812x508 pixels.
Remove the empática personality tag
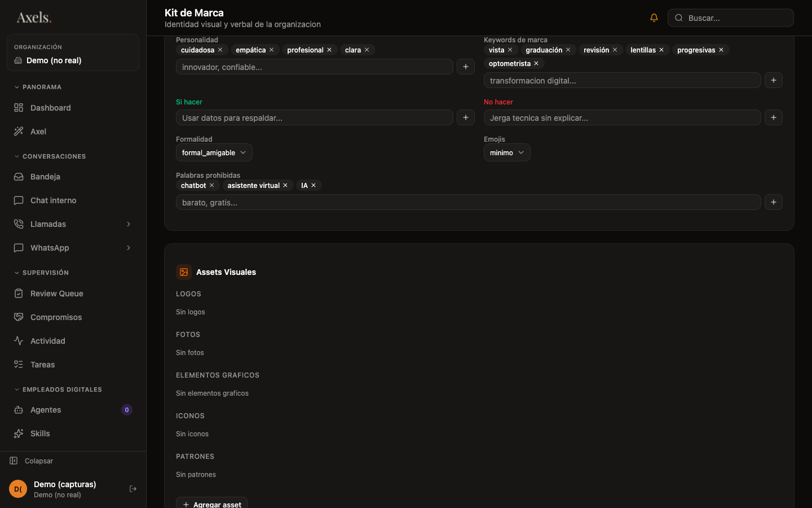point(271,50)
